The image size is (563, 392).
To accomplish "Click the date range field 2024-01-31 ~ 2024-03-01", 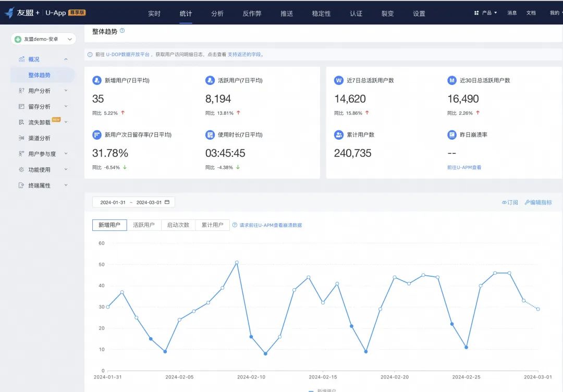I will coord(133,202).
